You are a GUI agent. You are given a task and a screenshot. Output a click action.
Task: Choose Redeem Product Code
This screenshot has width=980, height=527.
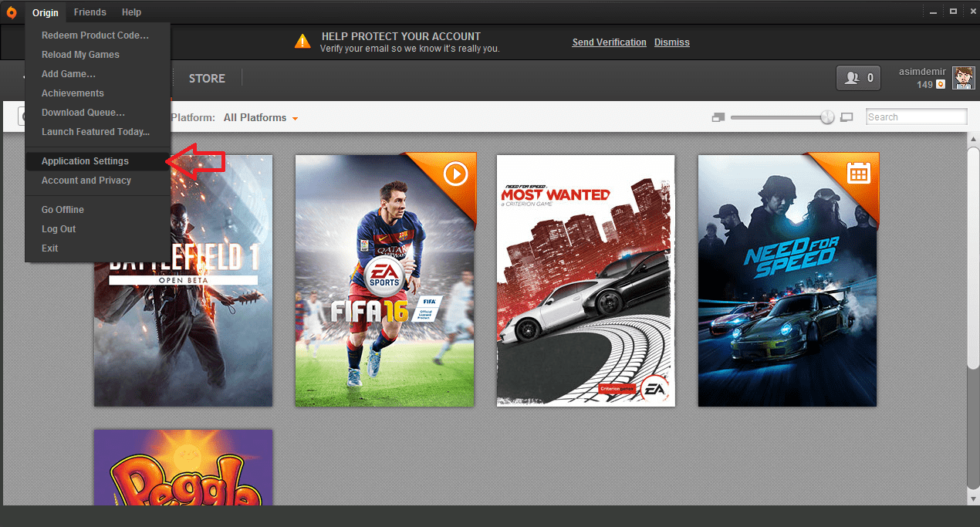click(97, 35)
